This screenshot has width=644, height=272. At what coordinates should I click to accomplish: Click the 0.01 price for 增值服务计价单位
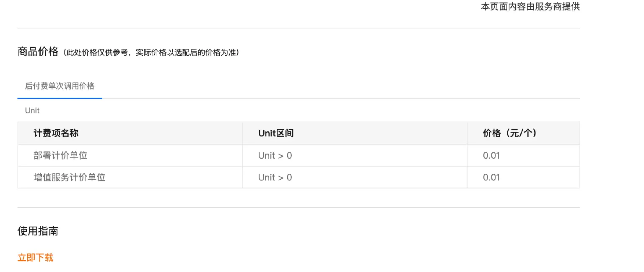(x=491, y=177)
